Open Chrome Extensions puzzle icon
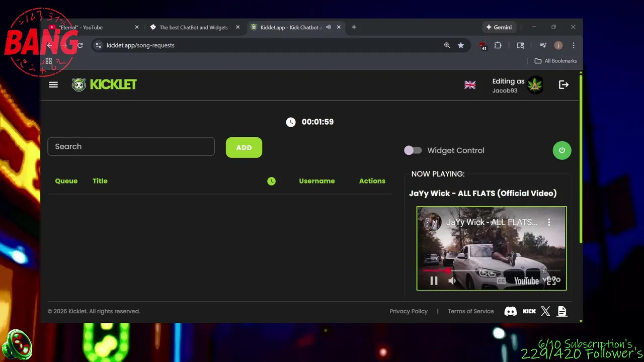Screen dimensions: 644x362 tap(498, 45)
